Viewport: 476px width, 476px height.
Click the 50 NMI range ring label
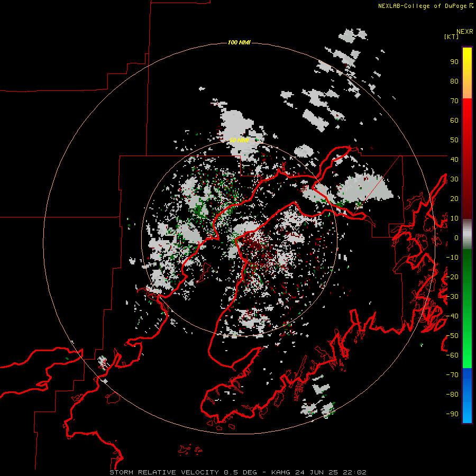point(239,140)
